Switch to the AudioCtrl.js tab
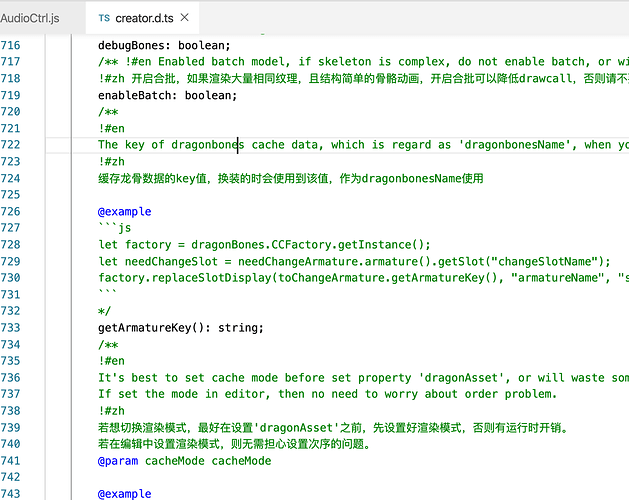The image size is (629, 500). (30, 18)
